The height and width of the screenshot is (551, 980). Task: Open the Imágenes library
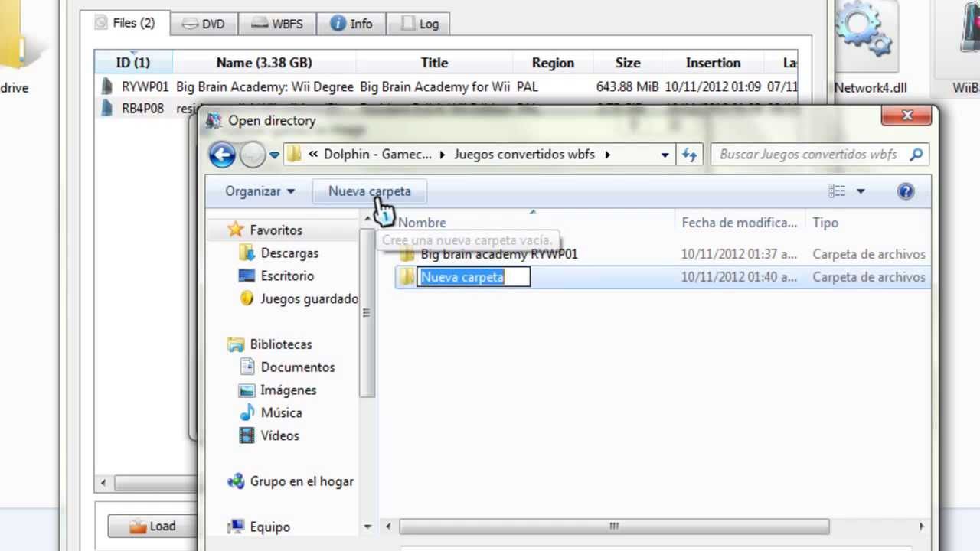288,390
